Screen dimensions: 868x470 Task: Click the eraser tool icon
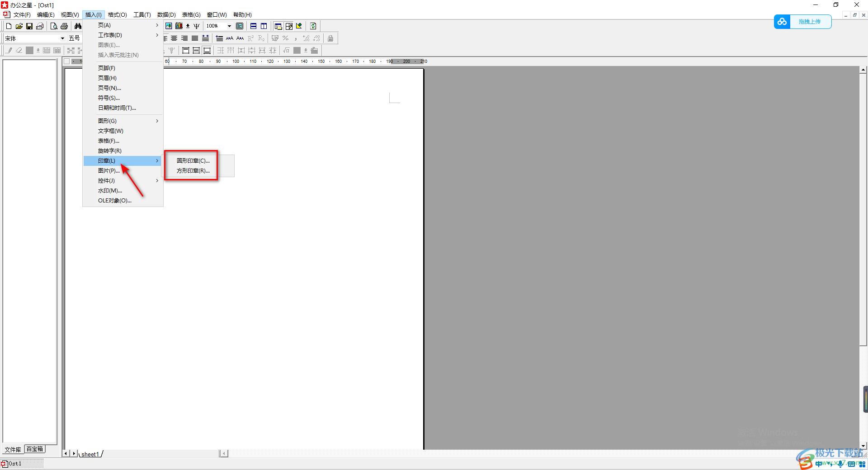19,51
